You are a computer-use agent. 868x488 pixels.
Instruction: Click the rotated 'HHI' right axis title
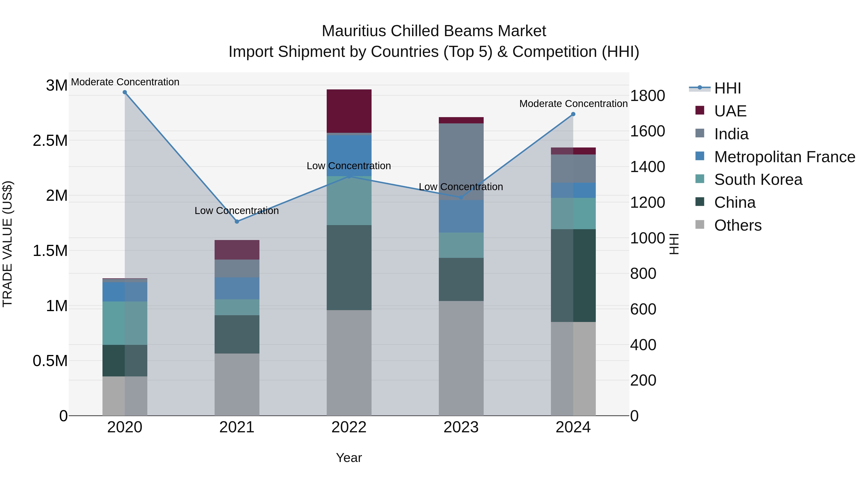tap(674, 244)
